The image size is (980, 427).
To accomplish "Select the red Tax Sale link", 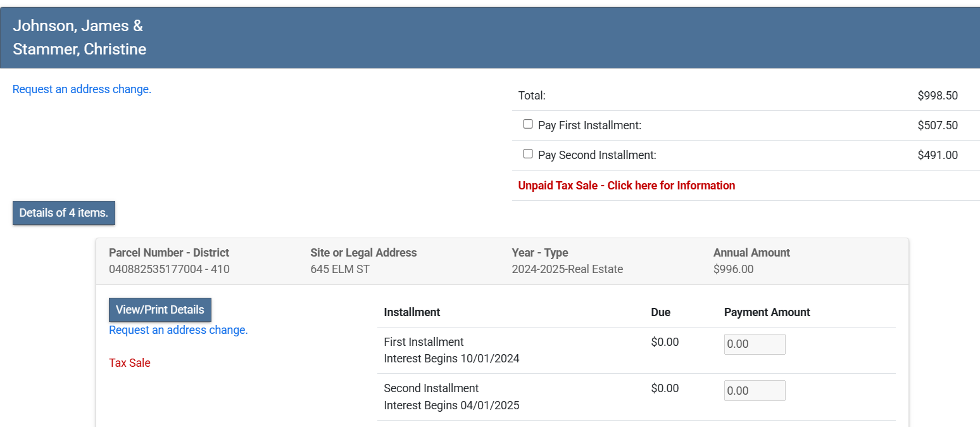I will click(129, 363).
